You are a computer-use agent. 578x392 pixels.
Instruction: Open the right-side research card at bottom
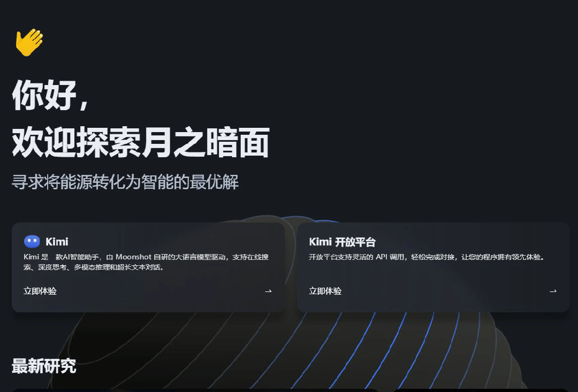(480, 390)
